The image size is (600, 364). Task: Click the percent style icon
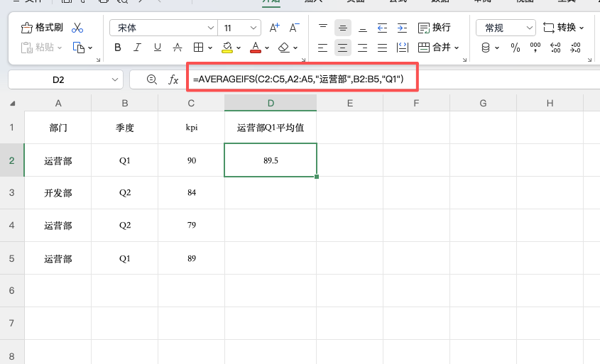pyautogui.click(x=516, y=48)
